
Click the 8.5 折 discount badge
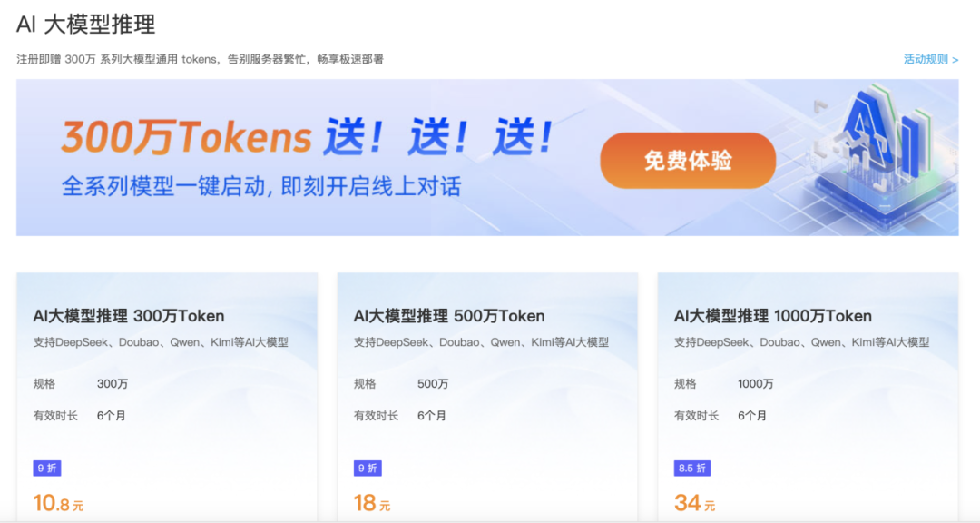[x=691, y=468]
